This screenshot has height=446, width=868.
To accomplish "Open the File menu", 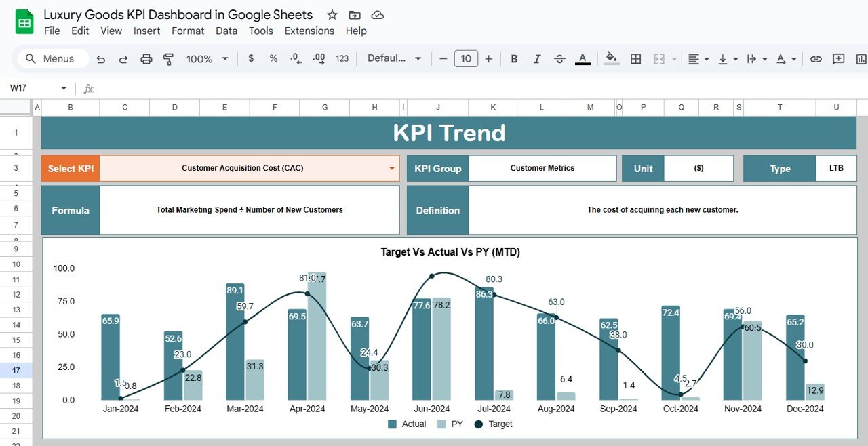I will pyautogui.click(x=52, y=31).
